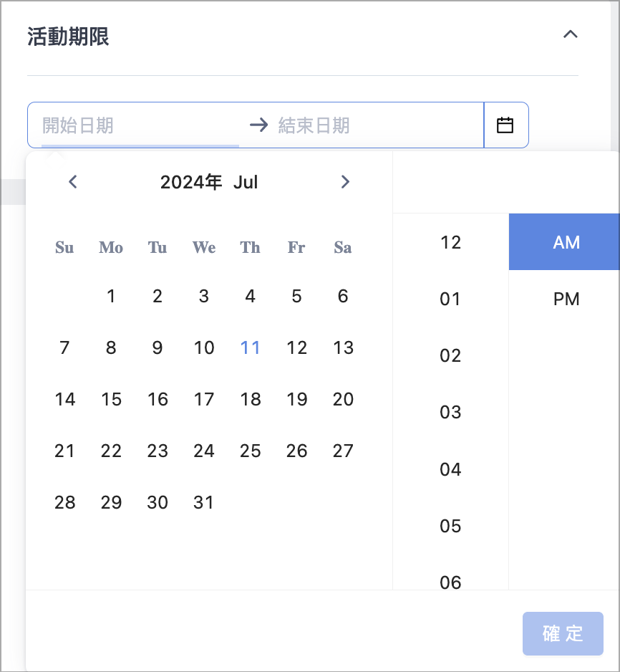
Task: Select July 30 in the calendar
Action: pos(157,502)
